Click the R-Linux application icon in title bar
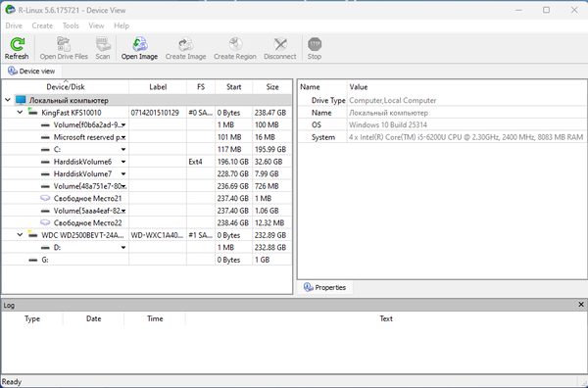The image size is (588, 388). pos(11,10)
